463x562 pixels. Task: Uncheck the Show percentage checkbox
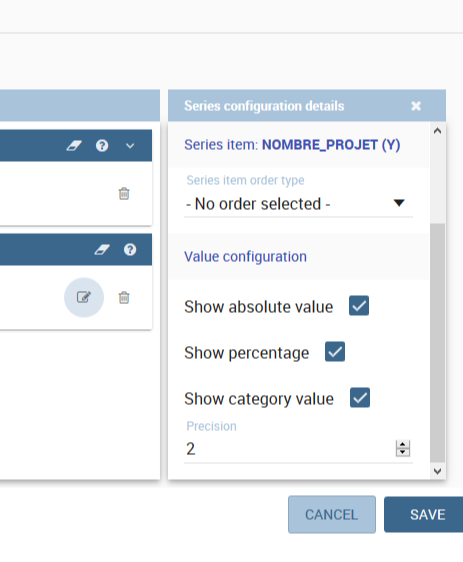pos(335,352)
